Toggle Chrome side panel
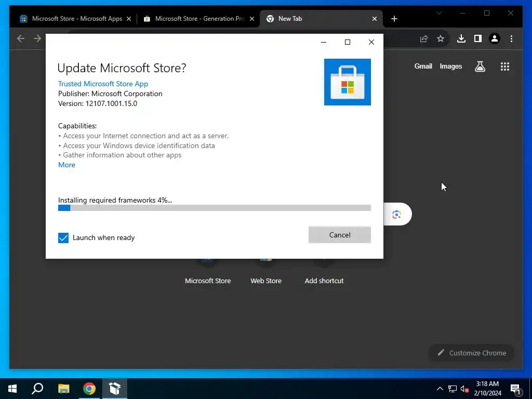Screen dimensions: 532x399 click(478, 38)
